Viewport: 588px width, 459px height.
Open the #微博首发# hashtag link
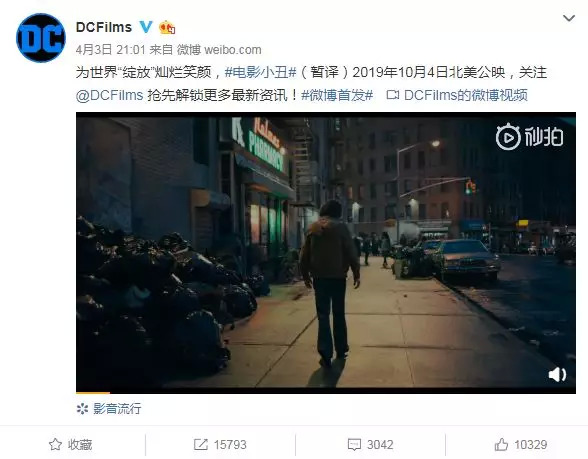[x=337, y=95]
